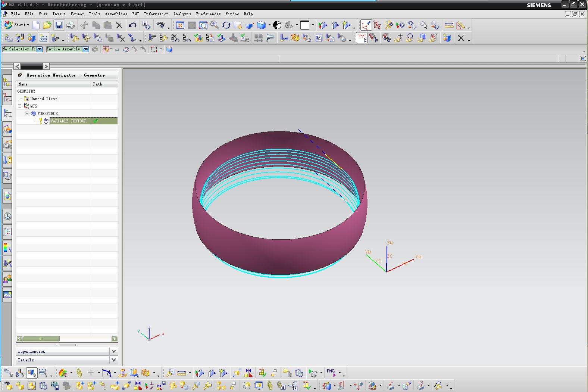Open the File menu
The width and height of the screenshot is (588, 392).
[x=16, y=14]
